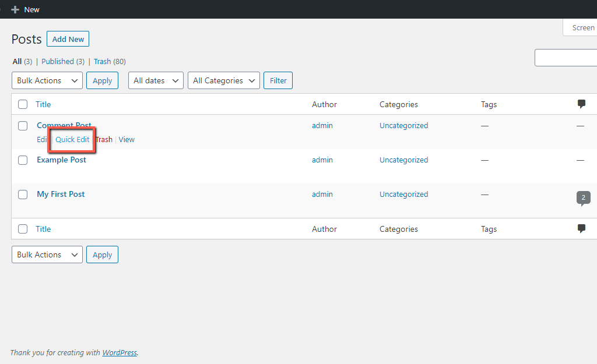
Task: Open the bottom Bulk Actions dropdown
Action: pyautogui.click(x=47, y=255)
